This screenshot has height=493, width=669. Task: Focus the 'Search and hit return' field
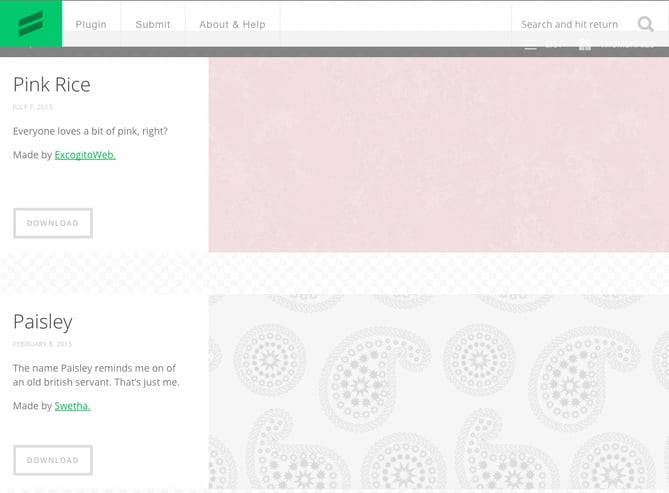[569, 24]
